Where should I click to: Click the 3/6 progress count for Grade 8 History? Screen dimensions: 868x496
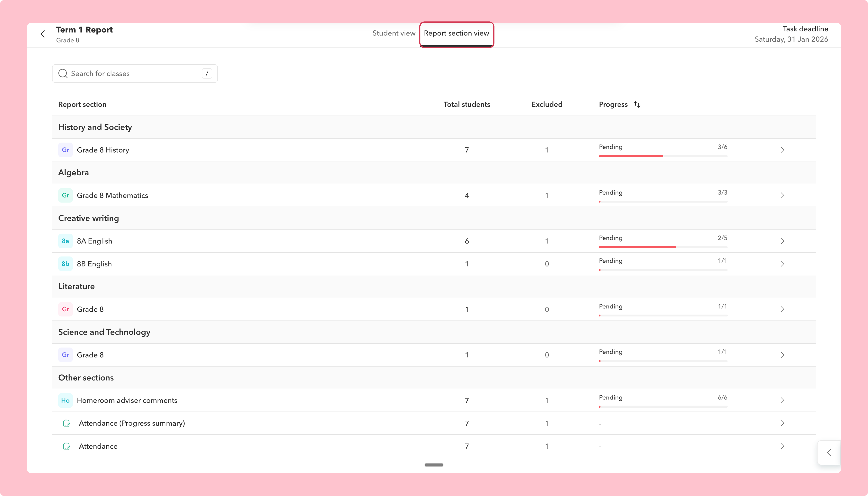(x=722, y=147)
